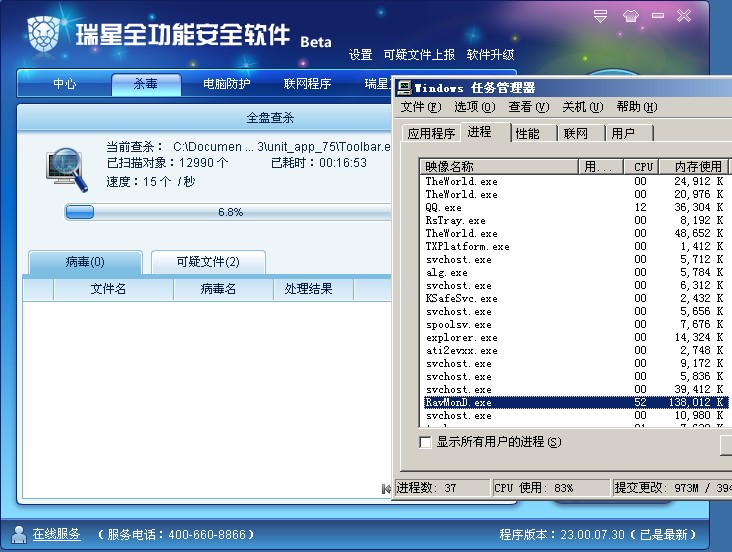
Task: Select the spoolsv.exe process row
Action: pyautogui.click(x=574, y=325)
